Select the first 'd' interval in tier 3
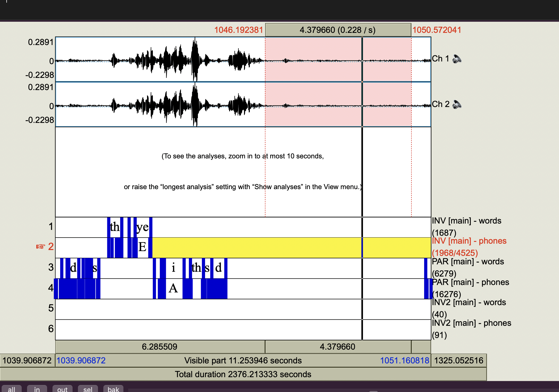 [73, 268]
